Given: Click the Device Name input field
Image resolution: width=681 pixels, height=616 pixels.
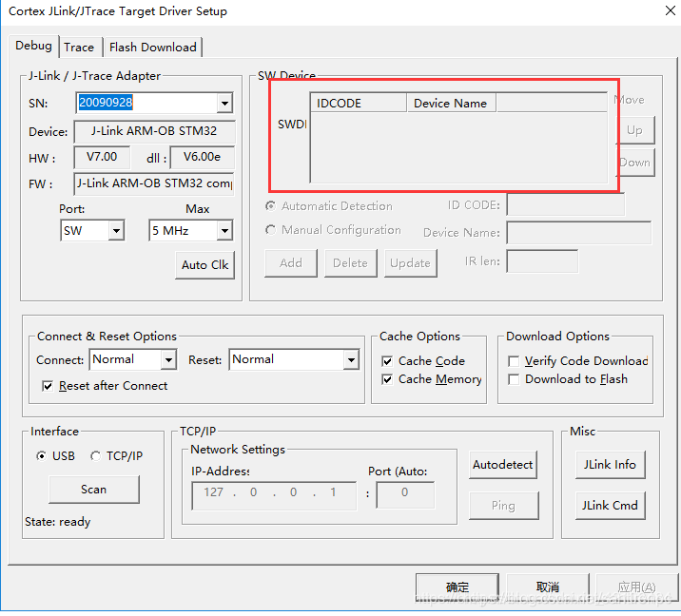Looking at the screenshot, I should pyautogui.click(x=579, y=233).
